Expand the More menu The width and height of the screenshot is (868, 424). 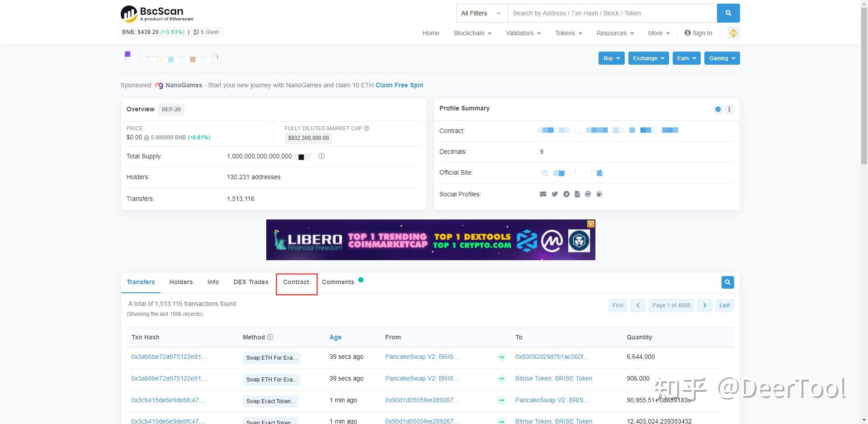(659, 33)
